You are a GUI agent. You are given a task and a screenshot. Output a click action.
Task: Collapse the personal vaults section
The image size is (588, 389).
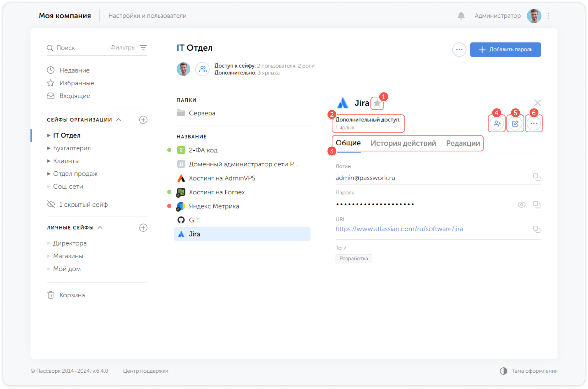(x=100, y=228)
